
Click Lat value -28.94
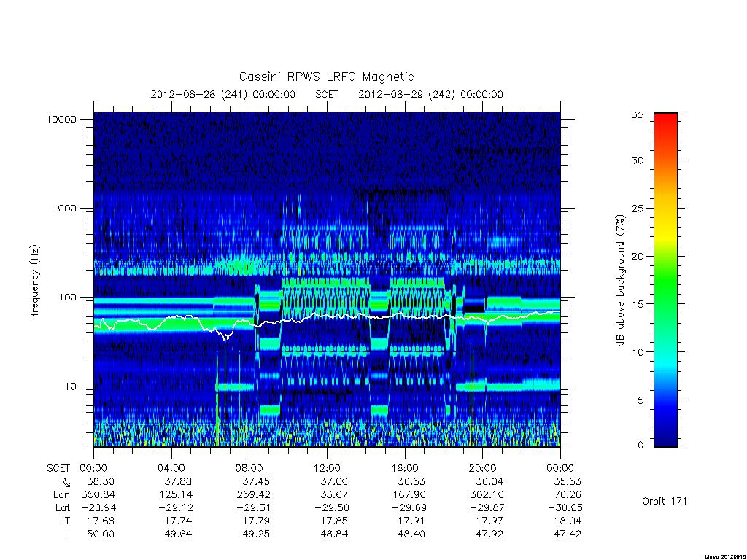coord(98,508)
